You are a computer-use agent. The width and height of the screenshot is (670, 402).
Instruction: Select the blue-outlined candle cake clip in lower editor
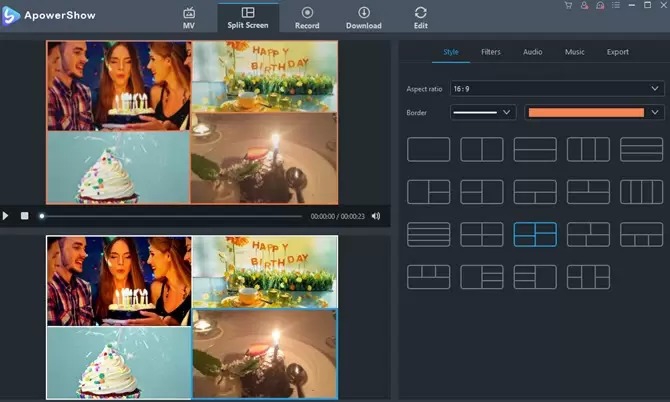pyautogui.click(x=264, y=354)
